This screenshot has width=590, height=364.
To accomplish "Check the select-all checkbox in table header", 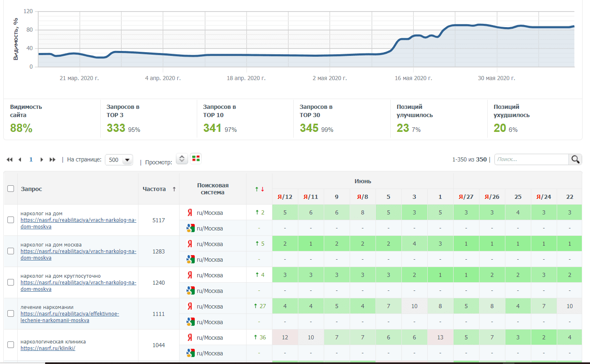I will (11, 189).
